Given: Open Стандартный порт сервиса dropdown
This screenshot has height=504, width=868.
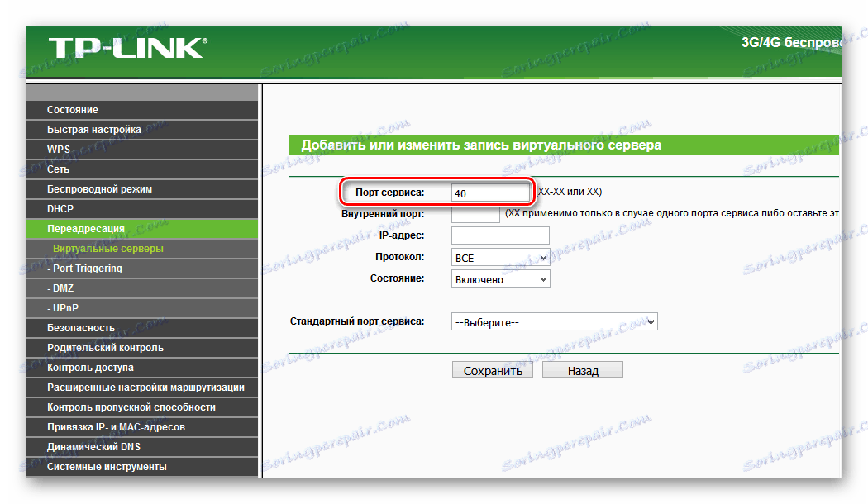Looking at the screenshot, I should 554,322.
